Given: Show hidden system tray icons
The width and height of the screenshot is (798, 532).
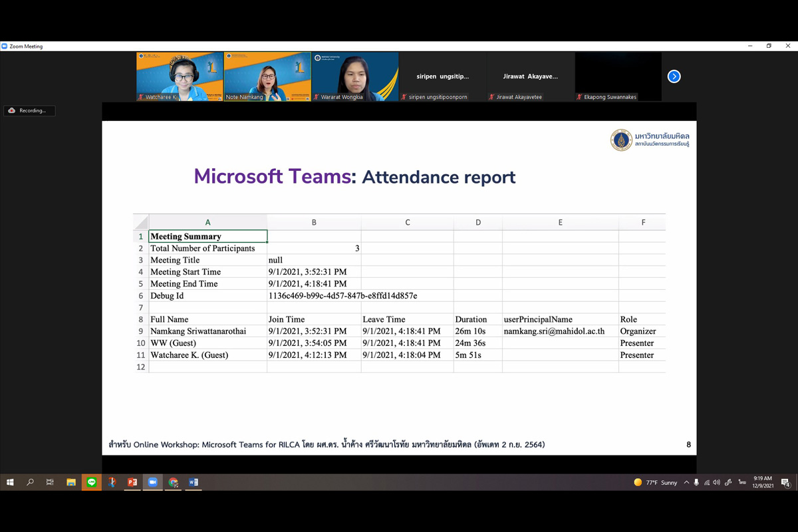Looking at the screenshot, I should 686,482.
